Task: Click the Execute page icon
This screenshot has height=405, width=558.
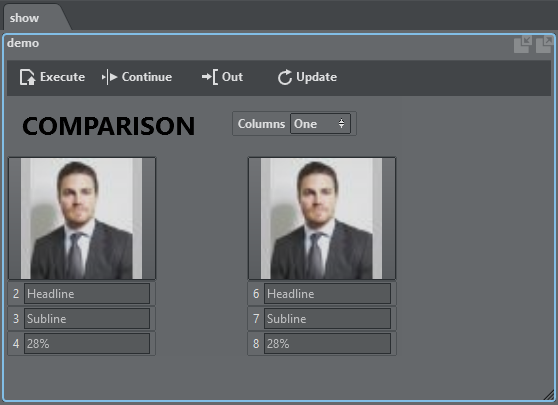Action: (27, 77)
